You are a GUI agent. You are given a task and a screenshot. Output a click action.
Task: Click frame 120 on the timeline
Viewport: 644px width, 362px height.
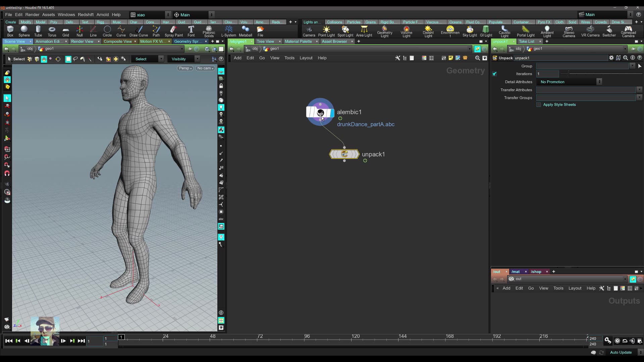355,336
